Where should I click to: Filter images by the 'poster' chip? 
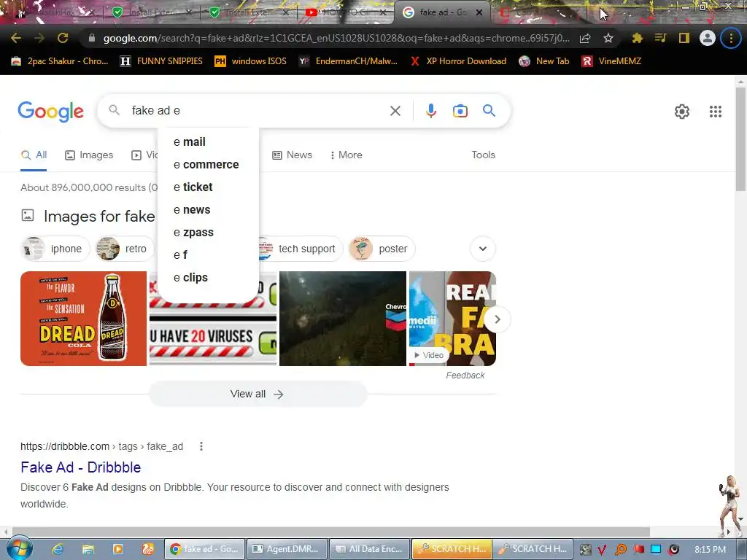[x=382, y=249]
